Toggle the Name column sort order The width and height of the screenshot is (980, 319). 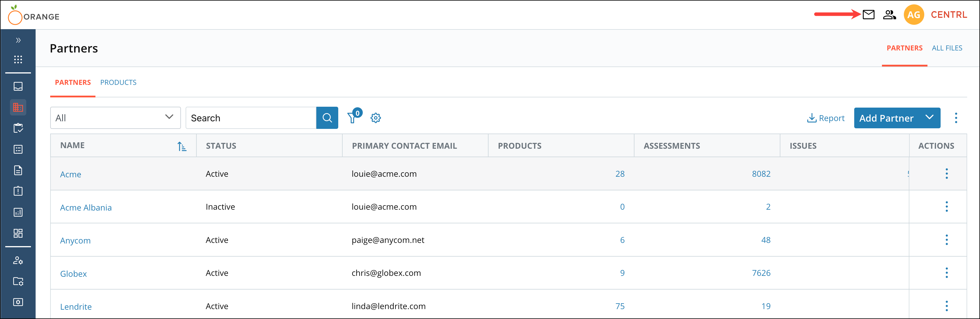click(x=182, y=146)
